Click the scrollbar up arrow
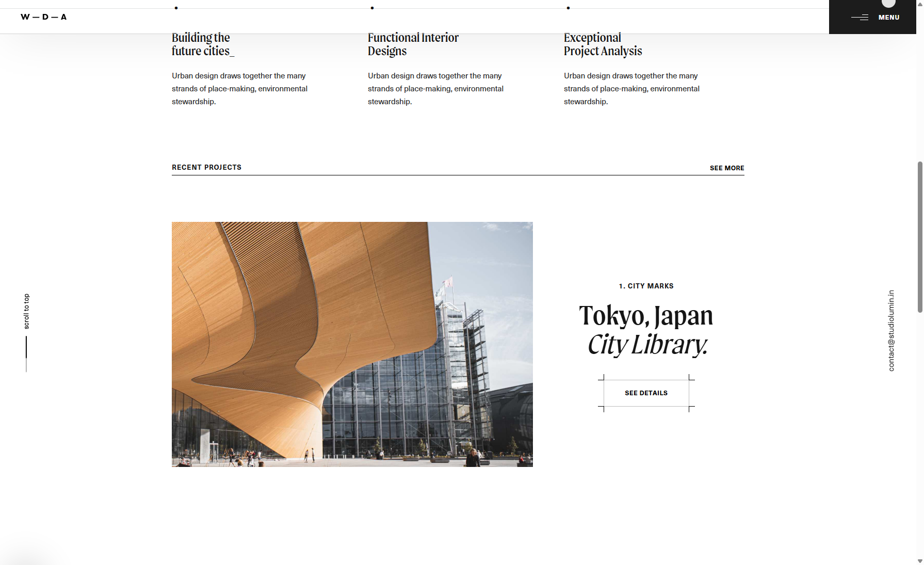The image size is (924, 565). click(x=920, y=3)
